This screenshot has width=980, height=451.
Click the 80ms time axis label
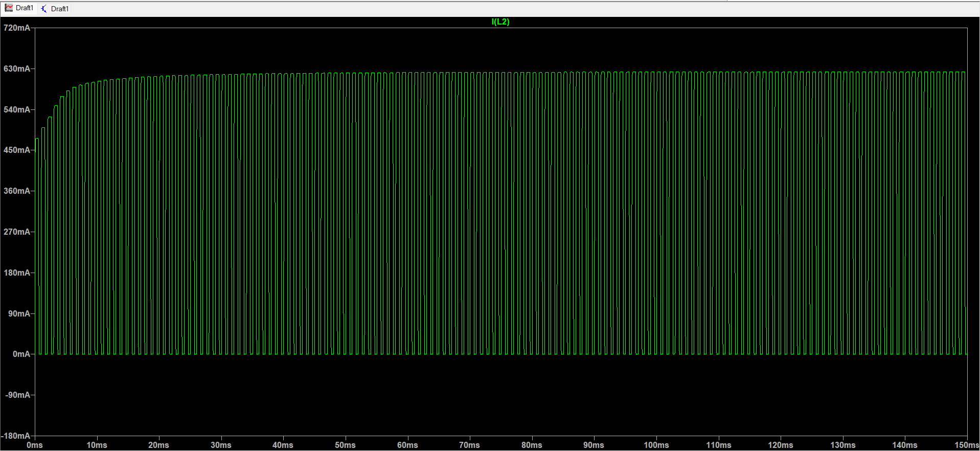point(532,445)
